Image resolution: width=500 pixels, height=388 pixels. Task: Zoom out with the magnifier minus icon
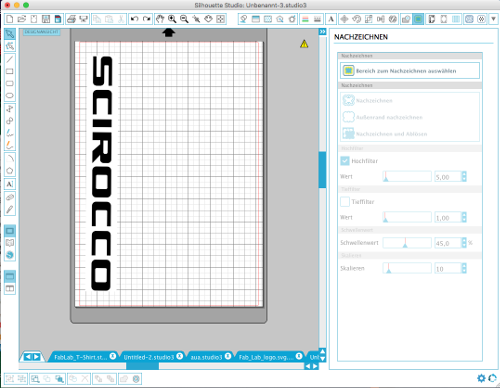(184, 19)
